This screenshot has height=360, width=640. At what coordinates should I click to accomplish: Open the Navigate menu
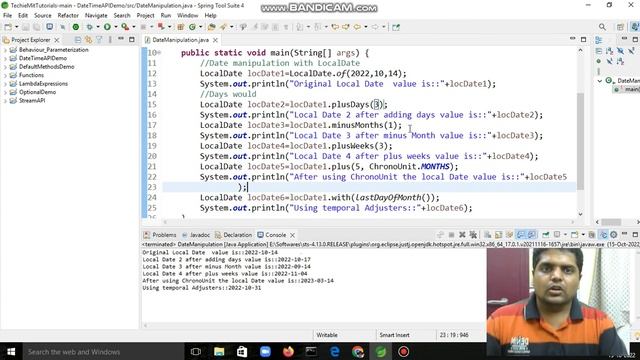pyautogui.click(x=96, y=16)
